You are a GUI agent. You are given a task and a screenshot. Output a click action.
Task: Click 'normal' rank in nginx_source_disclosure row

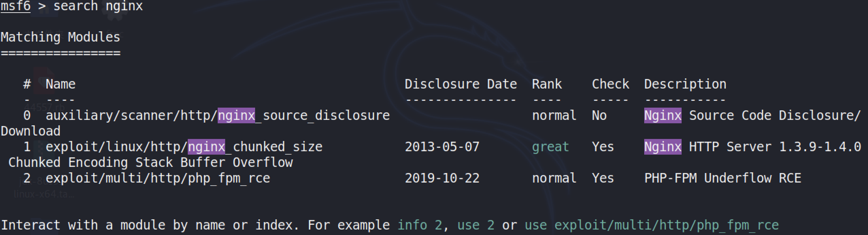point(554,115)
